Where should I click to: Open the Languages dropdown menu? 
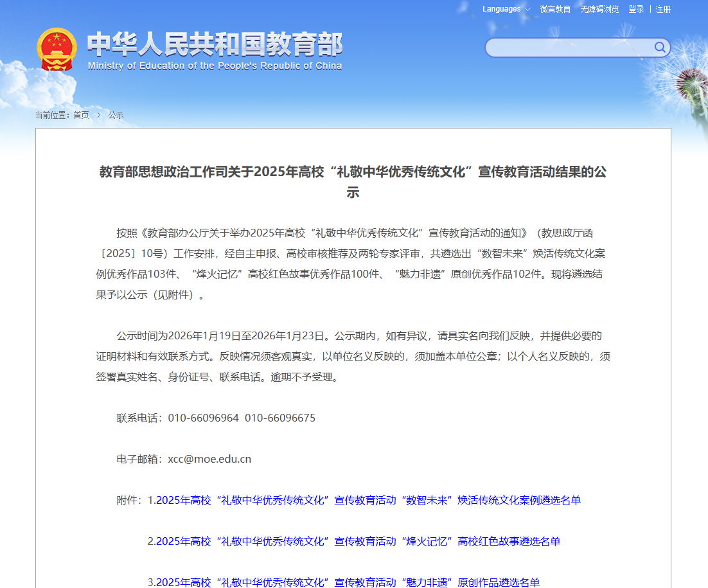506,9
